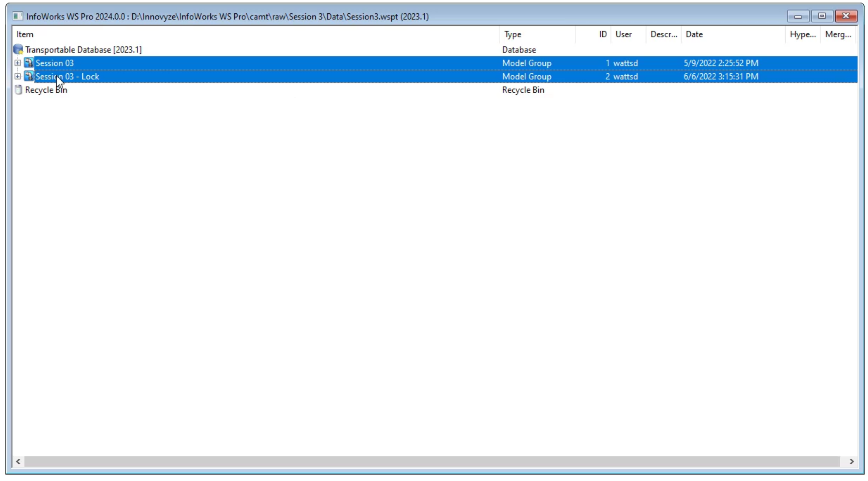The width and height of the screenshot is (868, 481).
Task: Click the Hype... column header
Action: point(803,35)
